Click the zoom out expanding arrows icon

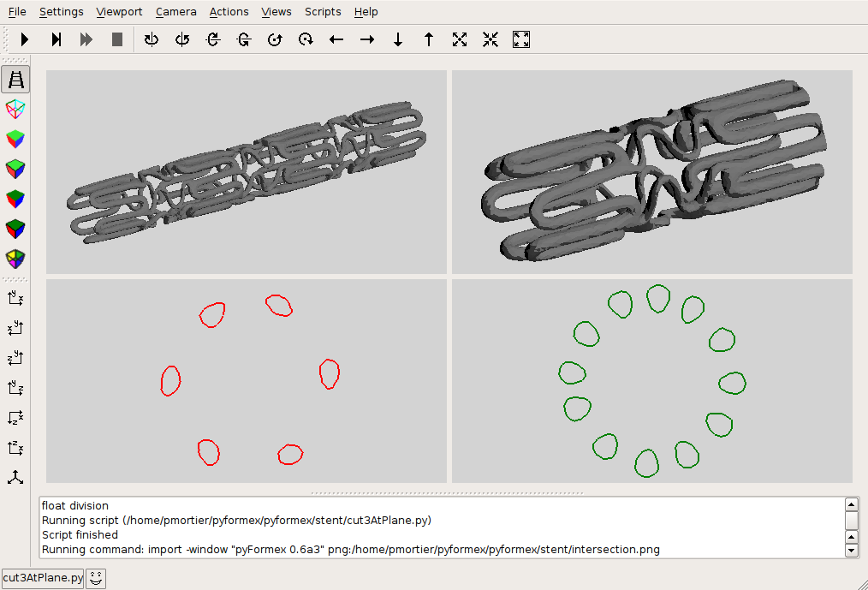[x=460, y=39]
